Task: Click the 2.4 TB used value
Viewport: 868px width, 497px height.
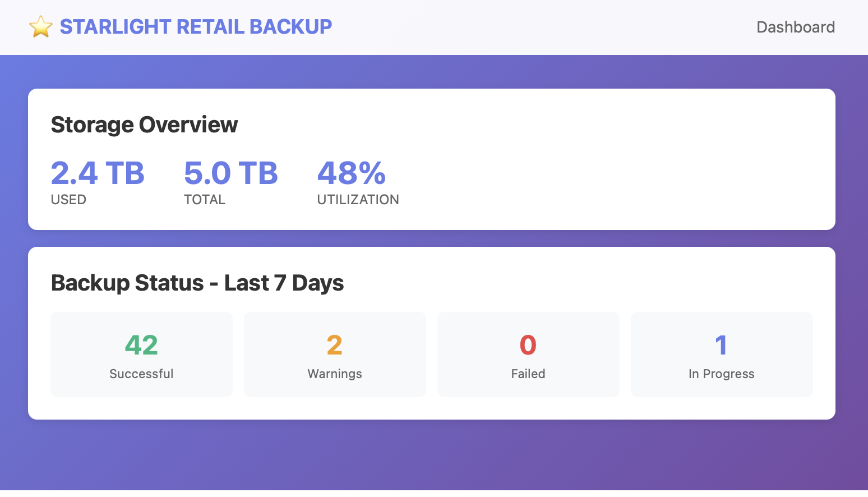Action: point(98,173)
